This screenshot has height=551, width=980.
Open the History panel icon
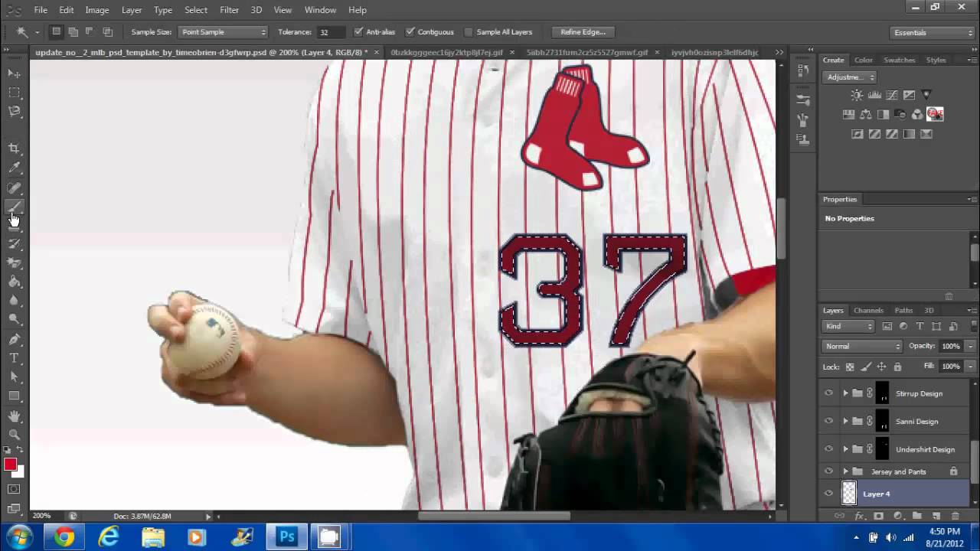point(803,70)
